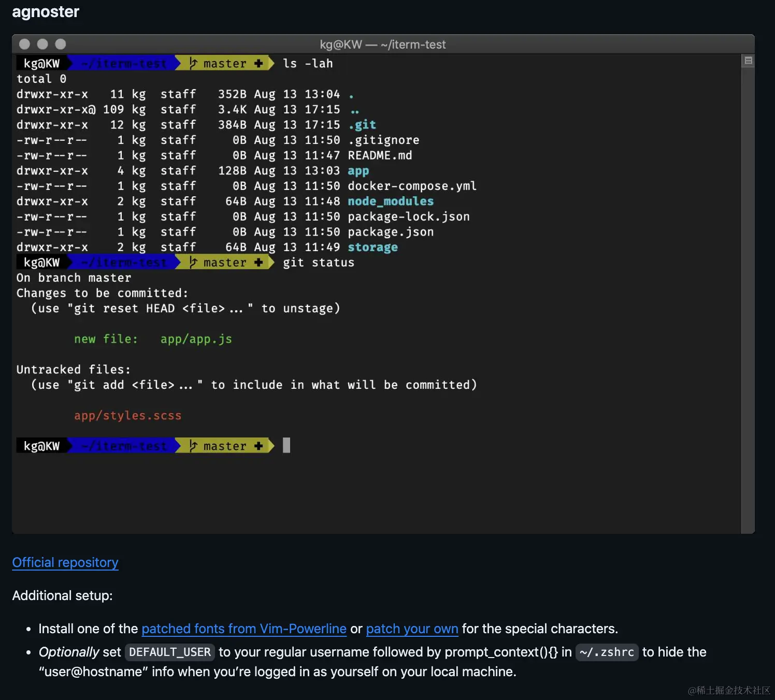Click the terminal's third grey window dot
This screenshot has height=700, width=775.
coord(61,45)
